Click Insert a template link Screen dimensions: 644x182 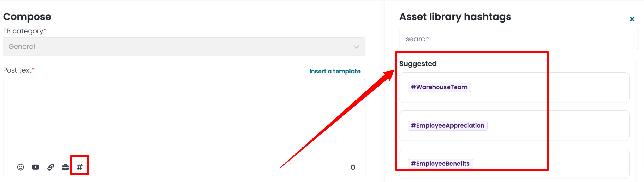pos(335,71)
